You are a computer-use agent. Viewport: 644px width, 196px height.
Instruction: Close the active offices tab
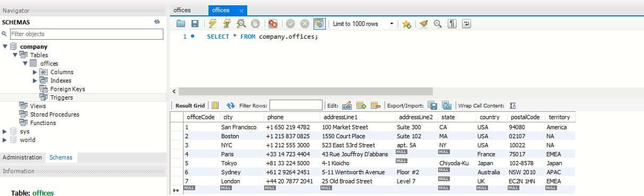[242, 11]
